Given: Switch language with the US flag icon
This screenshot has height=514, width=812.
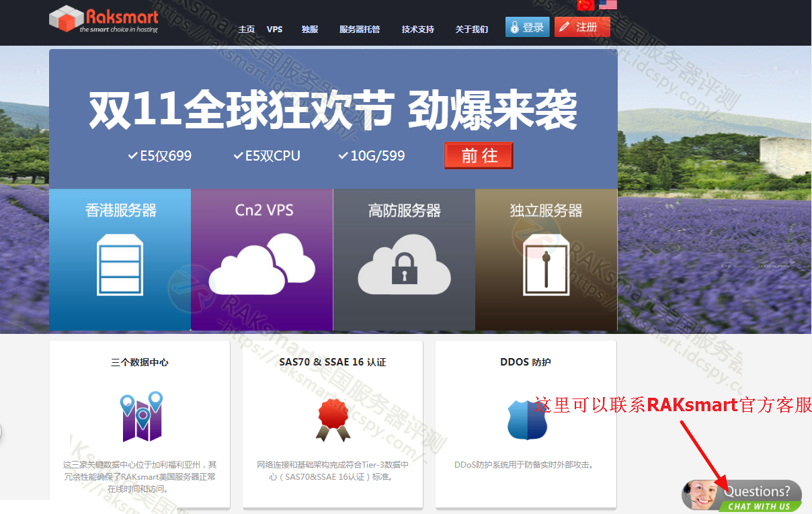Looking at the screenshot, I should point(608,4).
